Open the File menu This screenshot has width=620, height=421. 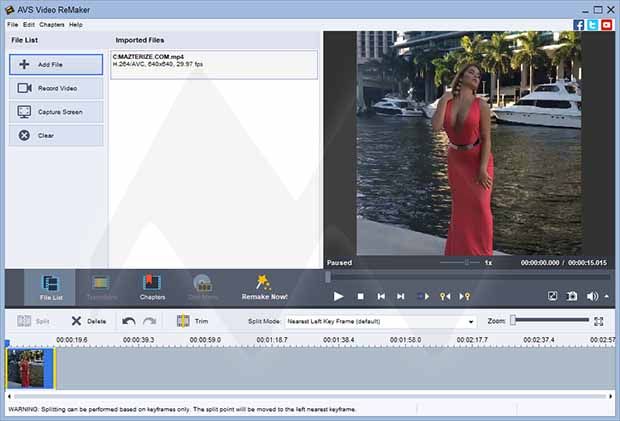point(13,25)
